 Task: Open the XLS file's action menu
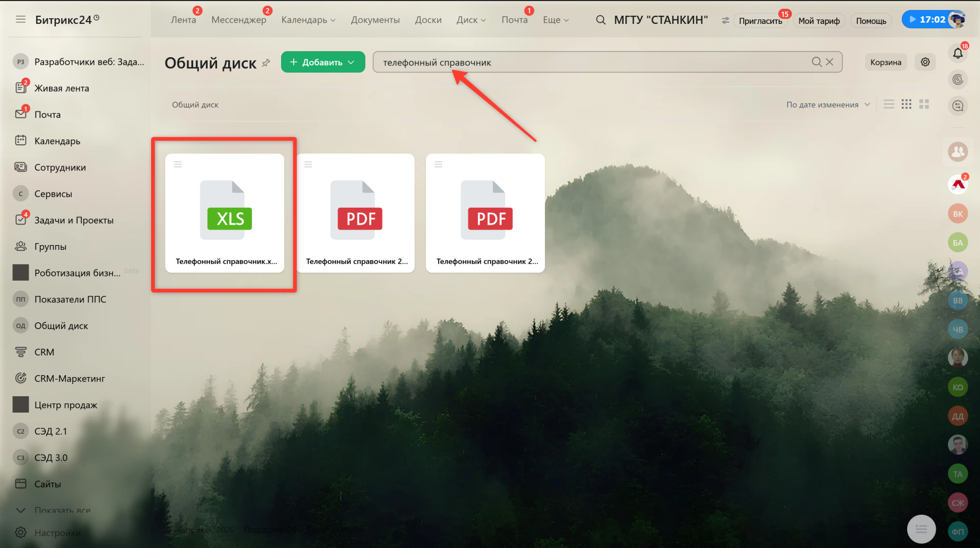178,165
